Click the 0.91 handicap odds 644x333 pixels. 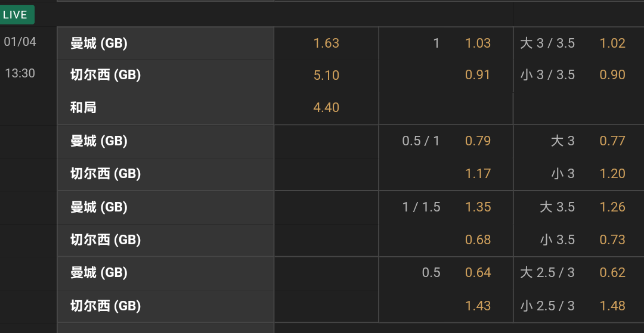pyautogui.click(x=478, y=75)
